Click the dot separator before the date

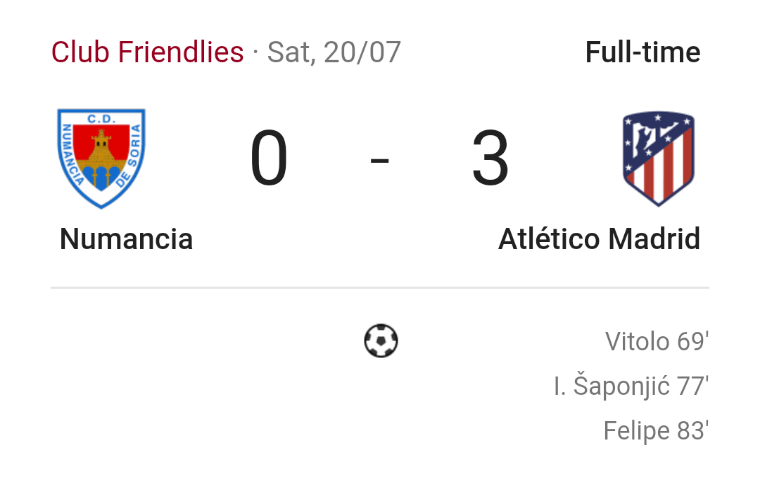tap(255, 52)
